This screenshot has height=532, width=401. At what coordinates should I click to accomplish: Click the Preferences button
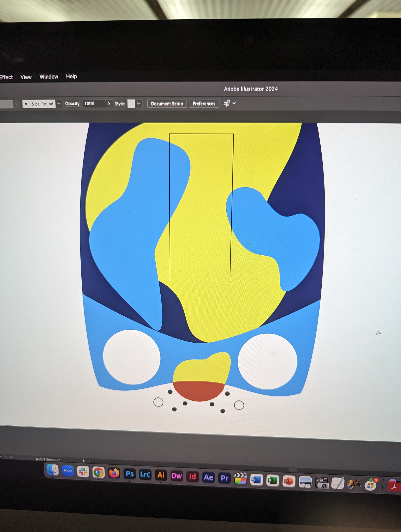coord(204,104)
